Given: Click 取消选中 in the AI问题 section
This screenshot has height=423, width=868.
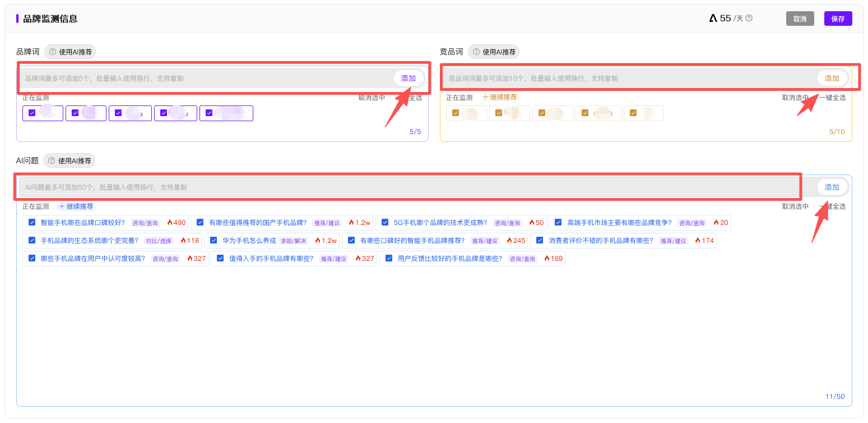Looking at the screenshot, I should [795, 206].
